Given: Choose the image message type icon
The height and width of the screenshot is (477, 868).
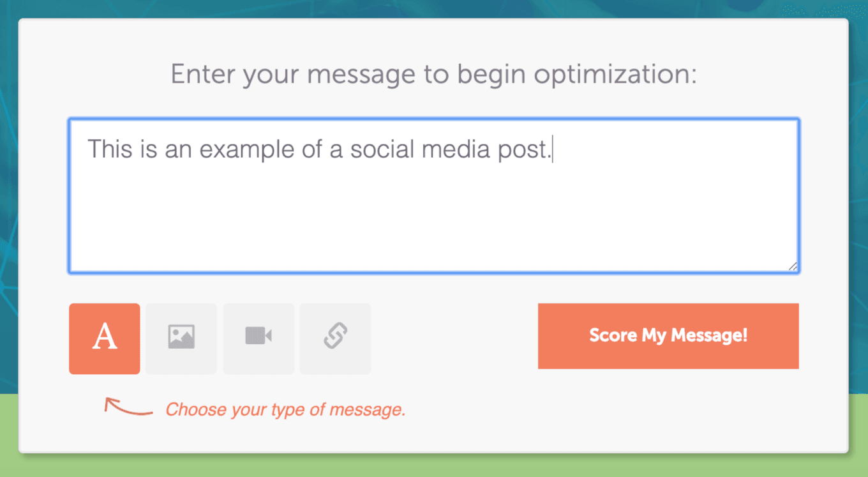Looking at the screenshot, I should (181, 338).
